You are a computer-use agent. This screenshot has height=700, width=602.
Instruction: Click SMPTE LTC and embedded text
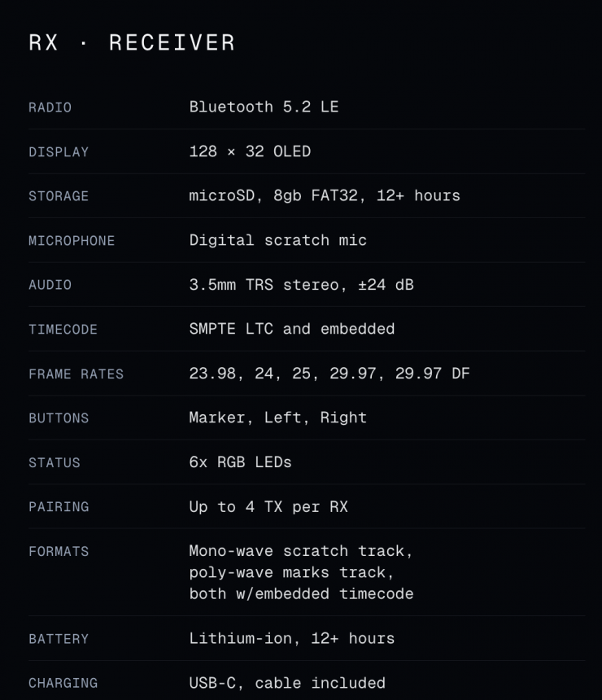[x=291, y=329]
